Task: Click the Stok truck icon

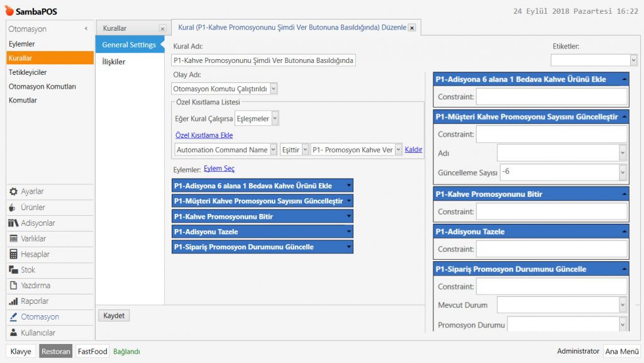Action: pos(13,270)
